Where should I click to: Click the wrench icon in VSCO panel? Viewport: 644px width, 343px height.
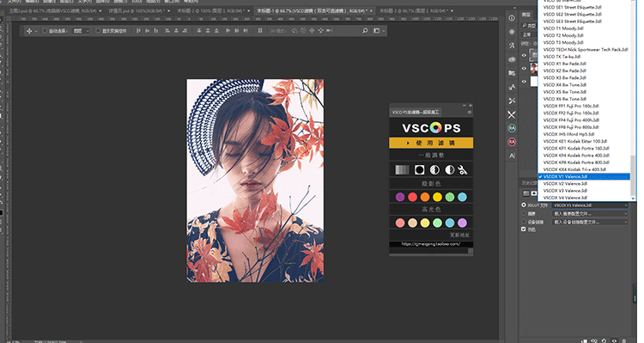pyautogui.click(x=464, y=170)
